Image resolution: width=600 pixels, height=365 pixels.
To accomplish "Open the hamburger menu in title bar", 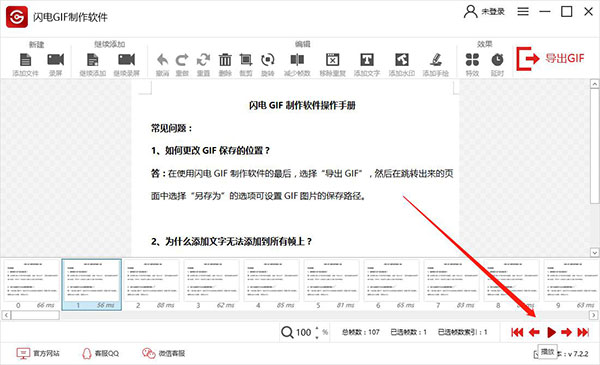I will (x=523, y=12).
